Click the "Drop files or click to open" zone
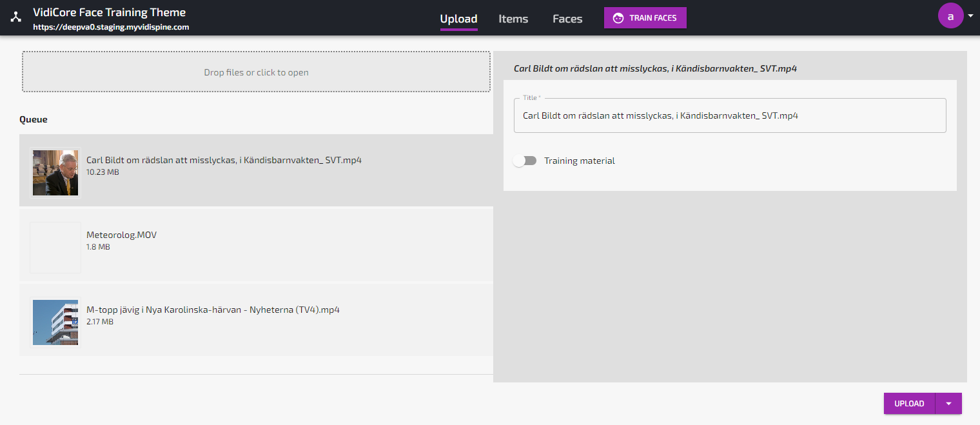Viewport: 980px width, 425px height. [256, 72]
